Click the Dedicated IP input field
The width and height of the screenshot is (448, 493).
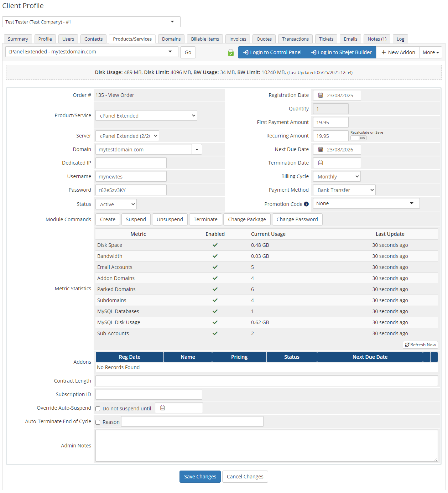click(x=131, y=163)
